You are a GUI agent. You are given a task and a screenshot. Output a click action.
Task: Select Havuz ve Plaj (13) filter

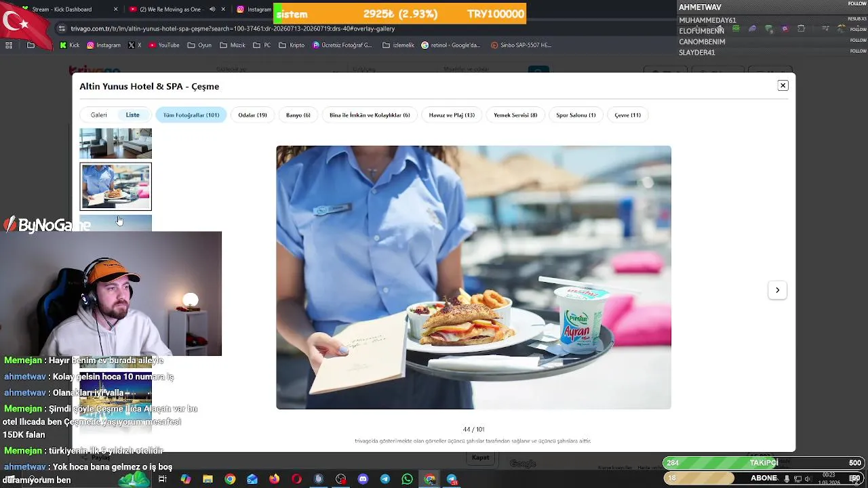tap(452, 115)
